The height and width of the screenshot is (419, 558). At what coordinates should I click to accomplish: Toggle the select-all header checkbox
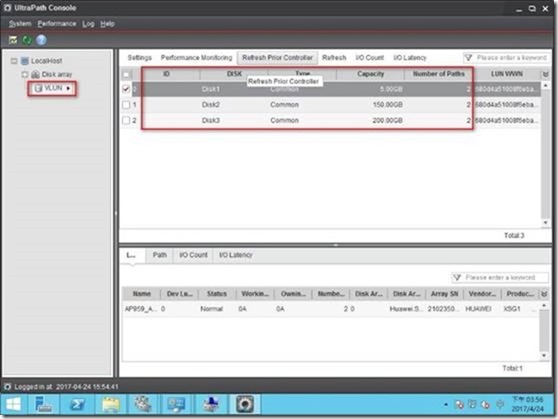(x=126, y=74)
